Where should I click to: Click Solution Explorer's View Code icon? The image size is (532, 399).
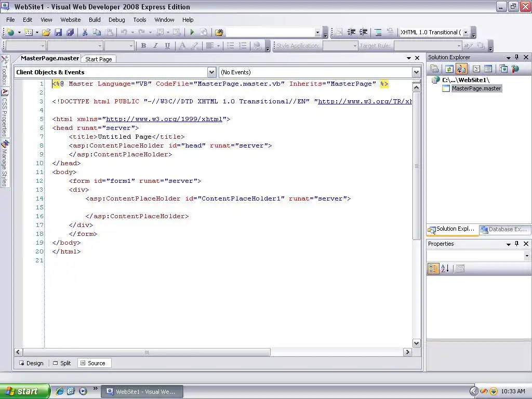coord(476,69)
